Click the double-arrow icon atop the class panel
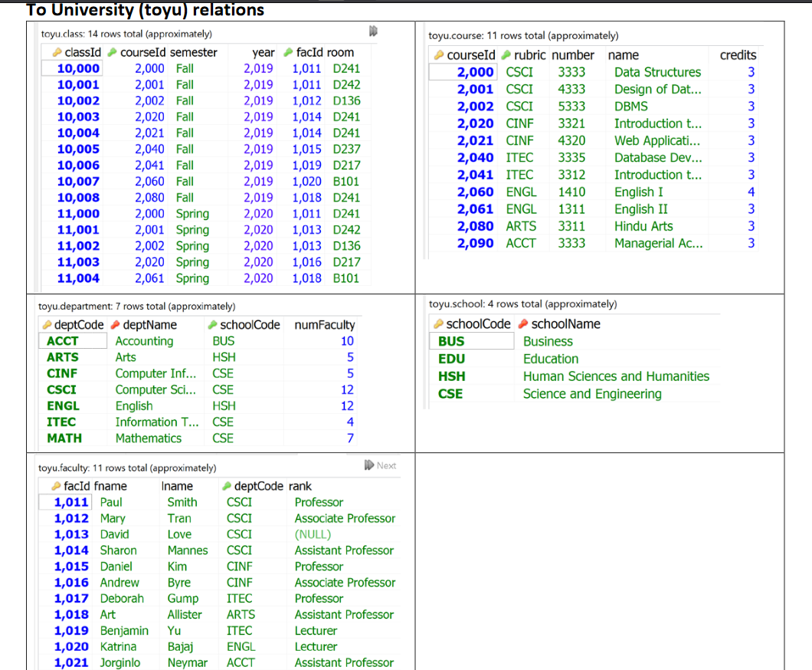The width and height of the screenshot is (812, 670). 373,31
